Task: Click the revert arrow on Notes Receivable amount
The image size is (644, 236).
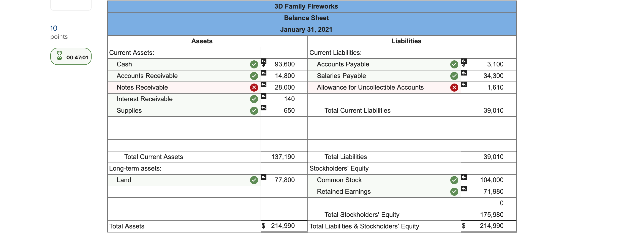Action: click(264, 85)
